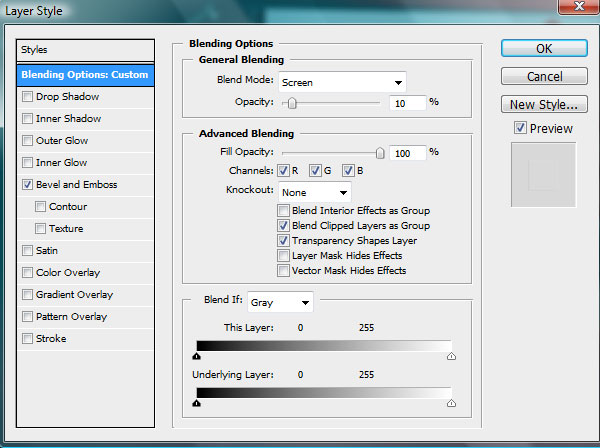Screen dimensions: 600x448
Task: Enable the Drop Shadow checkbox
Action: pyautogui.click(x=27, y=96)
